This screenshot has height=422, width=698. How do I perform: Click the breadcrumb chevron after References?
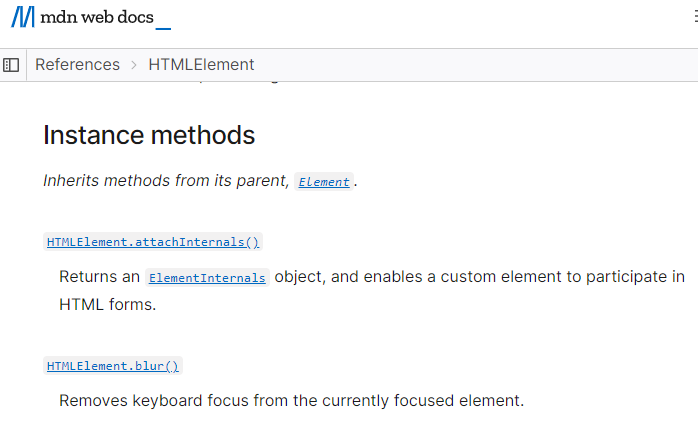(x=134, y=65)
